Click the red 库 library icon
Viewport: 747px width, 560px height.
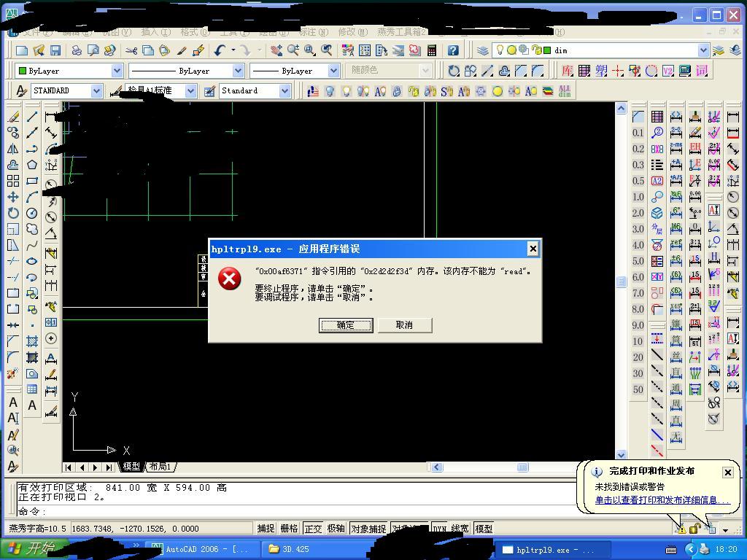[x=567, y=71]
